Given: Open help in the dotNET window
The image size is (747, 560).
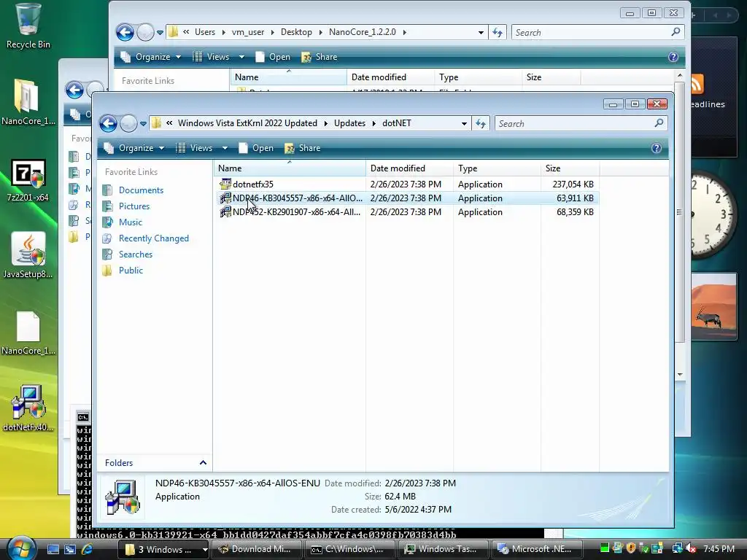Looking at the screenshot, I should point(656,148).
